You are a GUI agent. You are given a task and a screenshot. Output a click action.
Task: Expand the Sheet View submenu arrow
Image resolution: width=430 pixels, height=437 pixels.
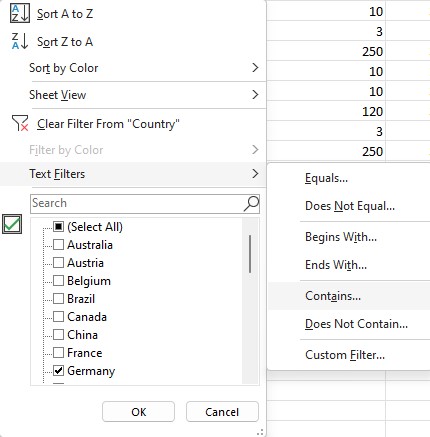pyautogui.click(x=255, y=95)
